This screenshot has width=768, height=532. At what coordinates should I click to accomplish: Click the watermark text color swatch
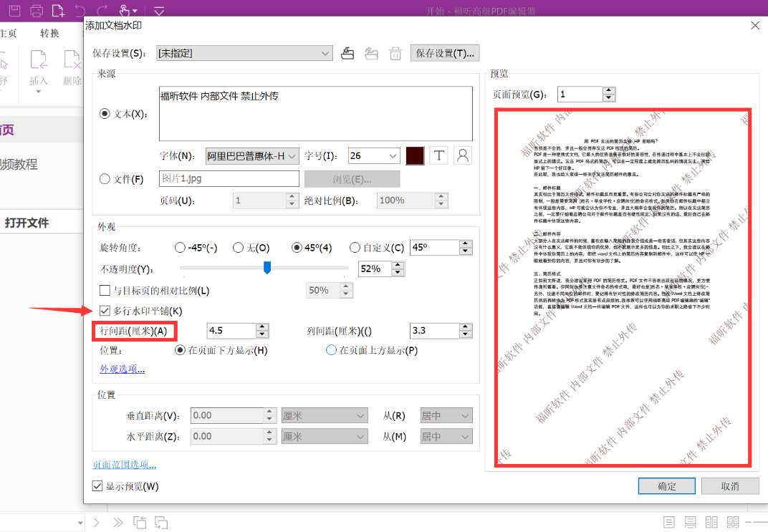coord(415,155)
